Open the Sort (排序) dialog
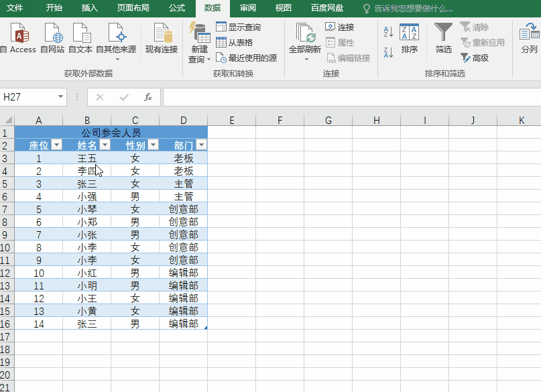541x392 pixels. click(x=409, y=38)
